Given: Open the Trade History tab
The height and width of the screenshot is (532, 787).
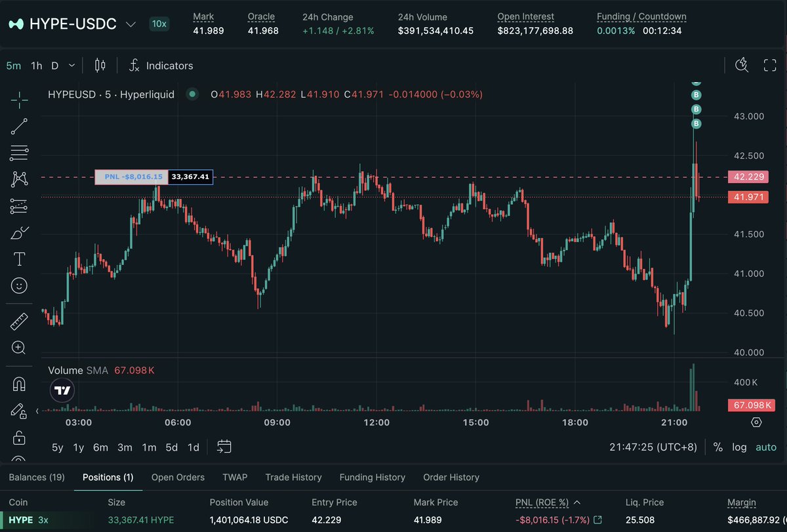Looking at the screenshot, I should [x=293, y=478].
